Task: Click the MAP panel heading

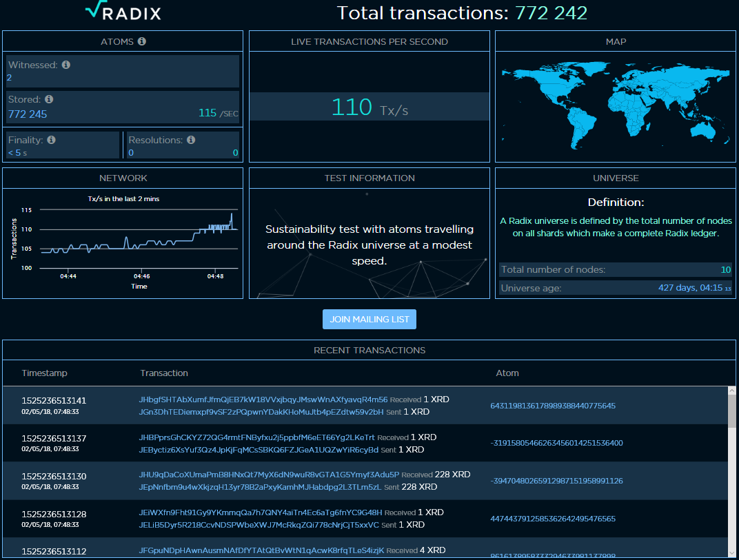Action: pos(616,41)
